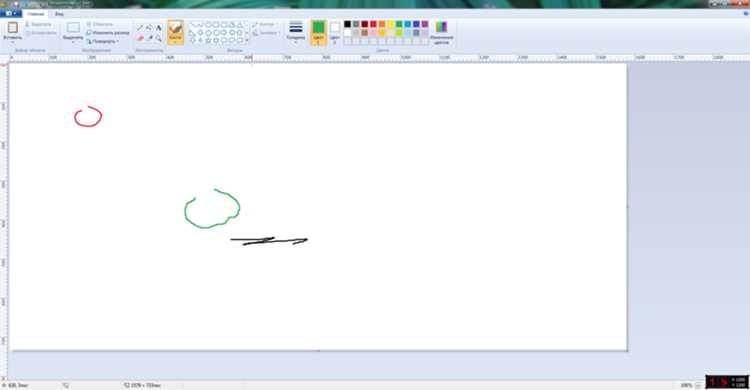Image resolution: width=750 pixels, height=390 pixels.
Task: Select the Magnifier tool
Action: tap(158, 38)
